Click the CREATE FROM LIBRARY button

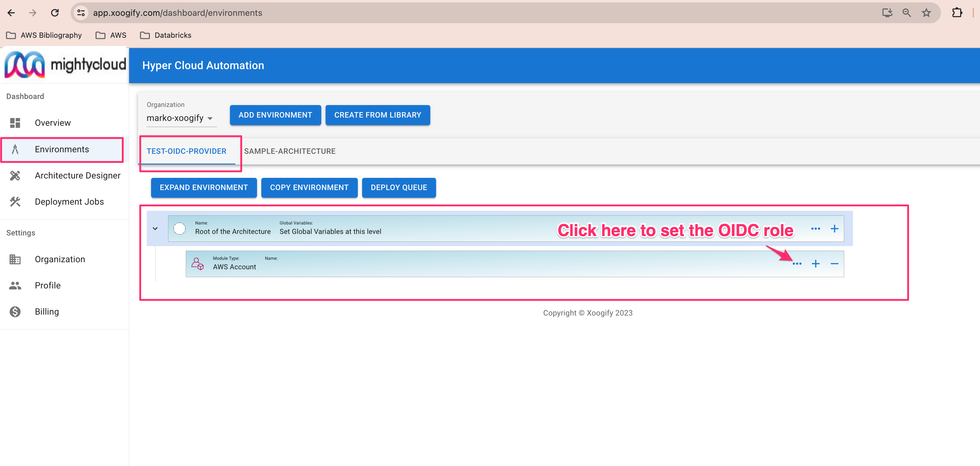(377, 115)
